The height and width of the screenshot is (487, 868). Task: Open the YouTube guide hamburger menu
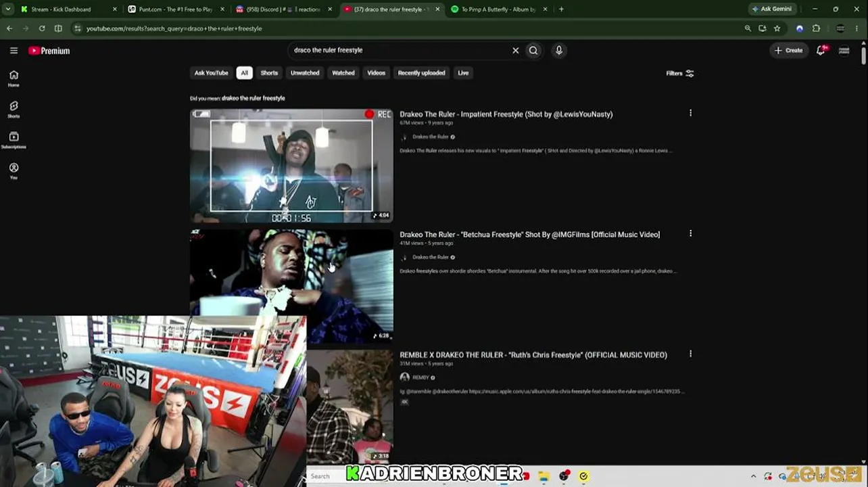coord(14,51)
